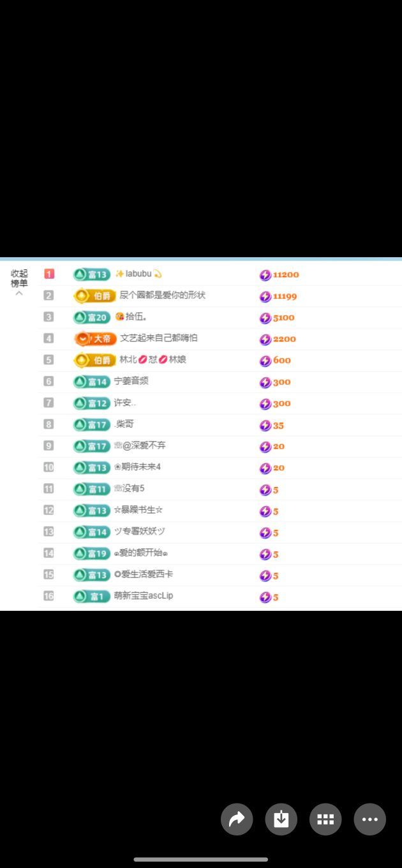Click rank 16 badge icon
Viewport: 402px width, 868px height.
point(49,595)
